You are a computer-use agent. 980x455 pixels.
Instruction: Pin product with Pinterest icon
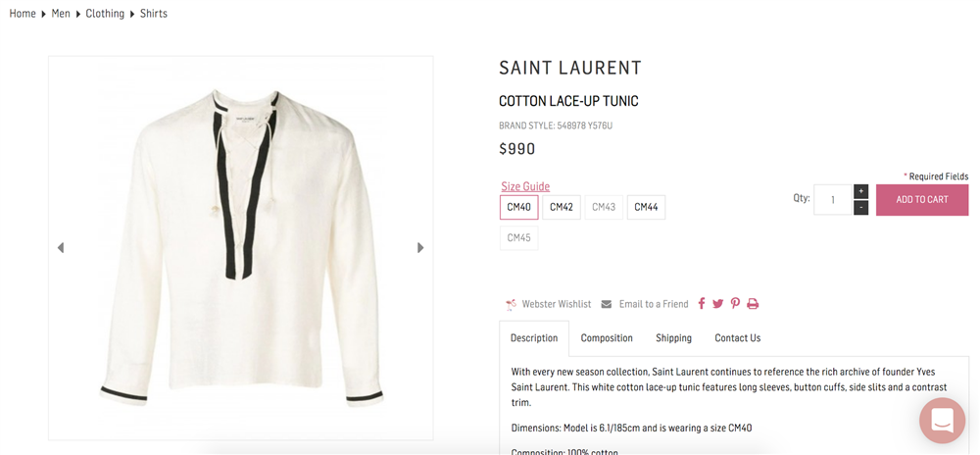coord(735,304)
